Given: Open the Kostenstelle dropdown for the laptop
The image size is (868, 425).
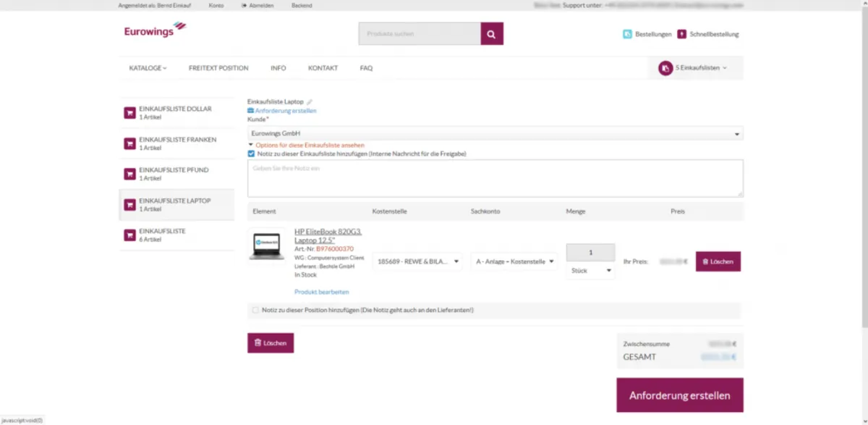Looking at the screenshot, I should 417,261.
